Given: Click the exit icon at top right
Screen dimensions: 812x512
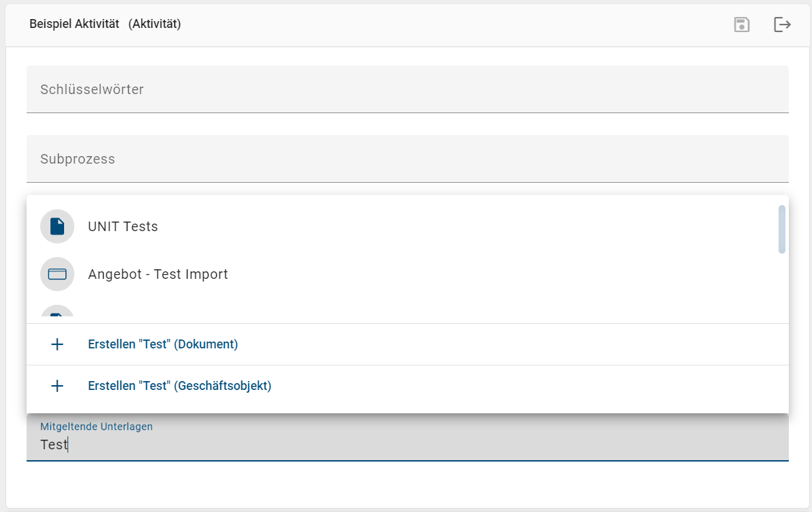Looking at the screenshot, I should point(782,25).
